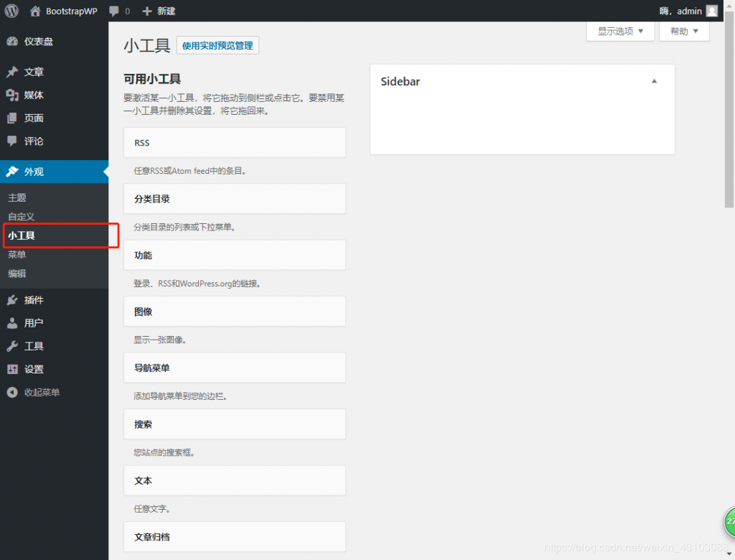The width and height of the screenshot is (735, 560).
Task: Open the BootstrapWP home icon
Action: [35, 11]
